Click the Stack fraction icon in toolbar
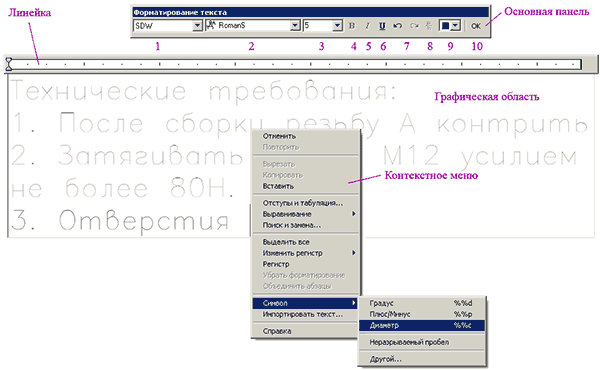 pos(429,26)
